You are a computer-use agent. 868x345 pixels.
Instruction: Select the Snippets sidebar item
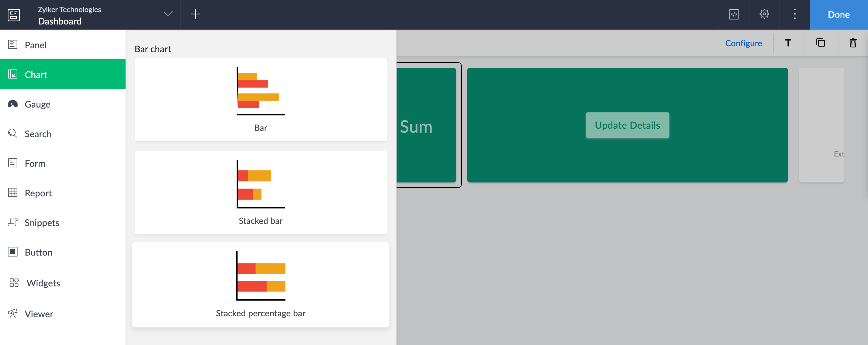coord(42,223)
